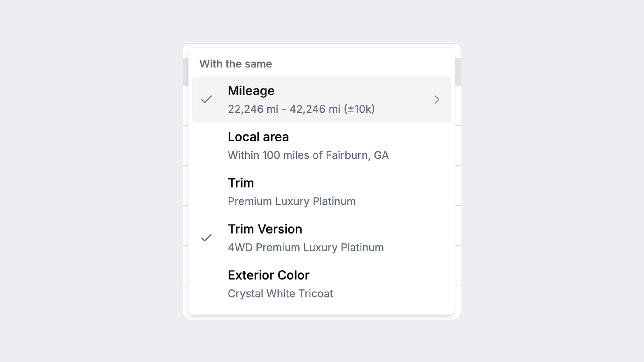Uncheck the Mileage checkmark icon
The image size is (644, 362).
[x=206, y=99]
